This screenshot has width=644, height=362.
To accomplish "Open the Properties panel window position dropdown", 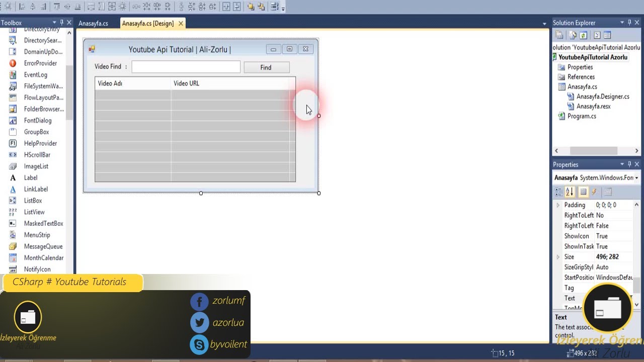I will [x=622, y=164].
